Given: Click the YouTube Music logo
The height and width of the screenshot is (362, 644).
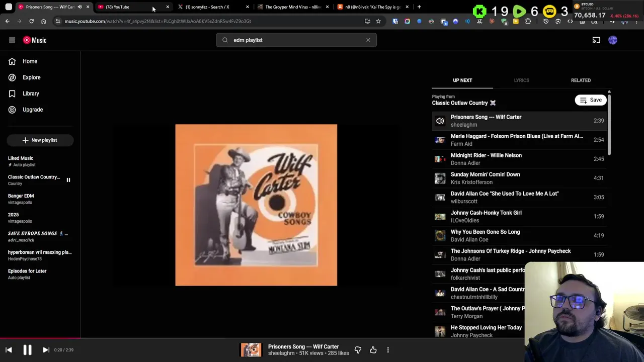Looking at the screenshot, I should [35, 40].
